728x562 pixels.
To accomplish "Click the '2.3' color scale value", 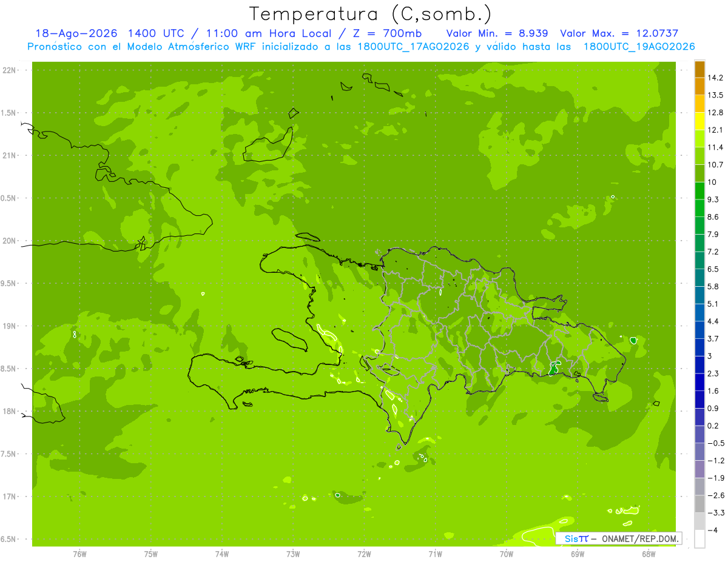I will (x=713, y=373).
